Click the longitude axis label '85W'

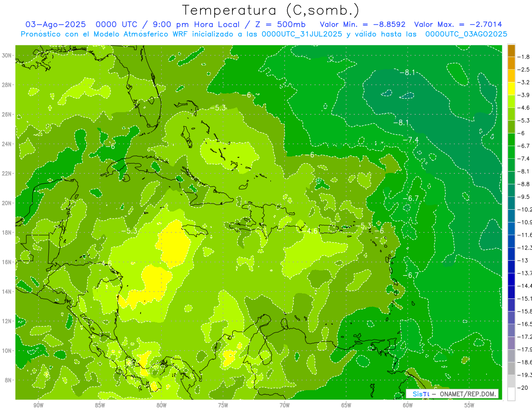click(x=100, y=405)
